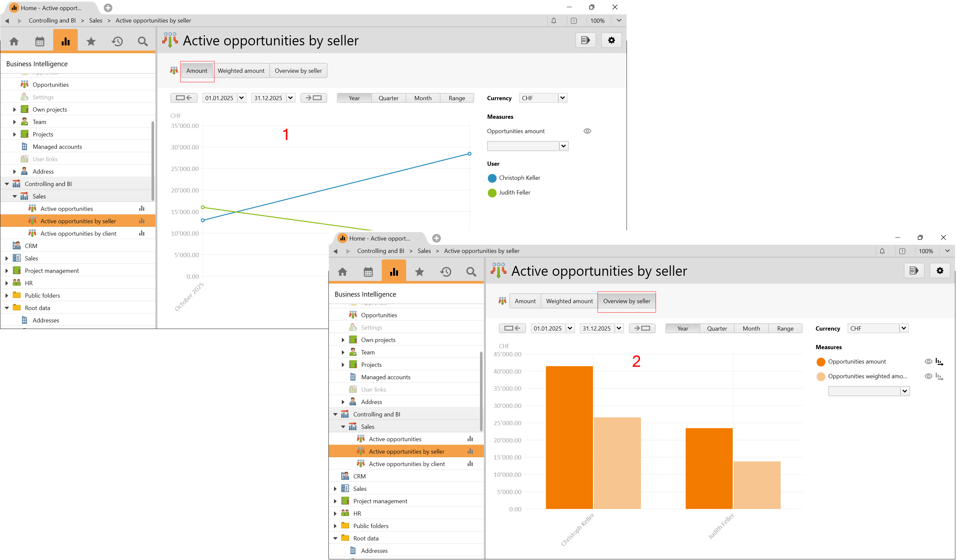Toggle visibility eye for Opportunities weighted amount
This screenshot has width=957, height=560.
(x=928, y=376)
